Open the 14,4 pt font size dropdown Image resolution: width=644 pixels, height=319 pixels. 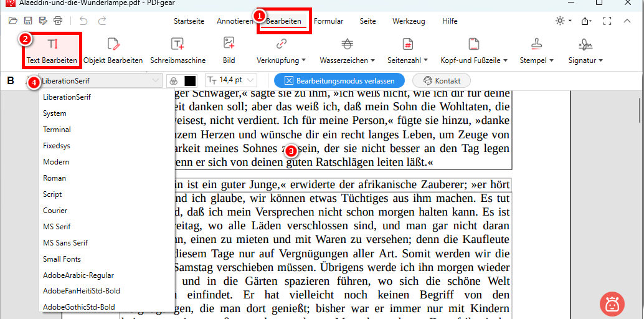pos(231,80)
